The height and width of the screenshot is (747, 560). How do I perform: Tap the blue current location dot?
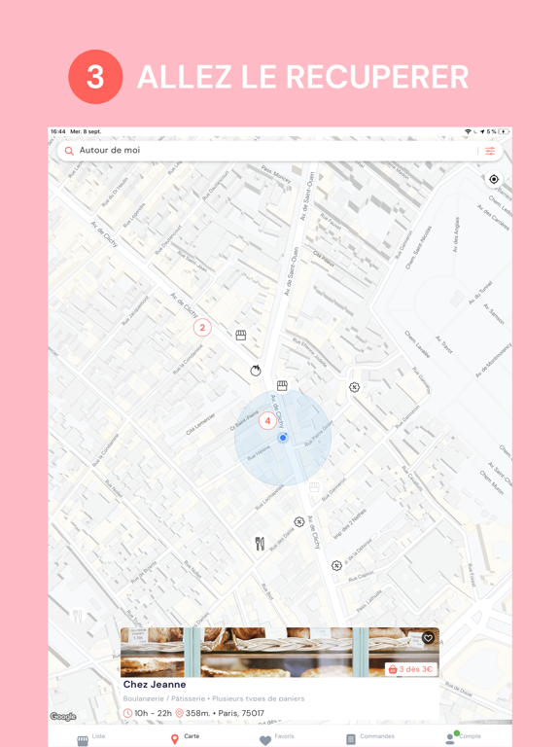283,438
